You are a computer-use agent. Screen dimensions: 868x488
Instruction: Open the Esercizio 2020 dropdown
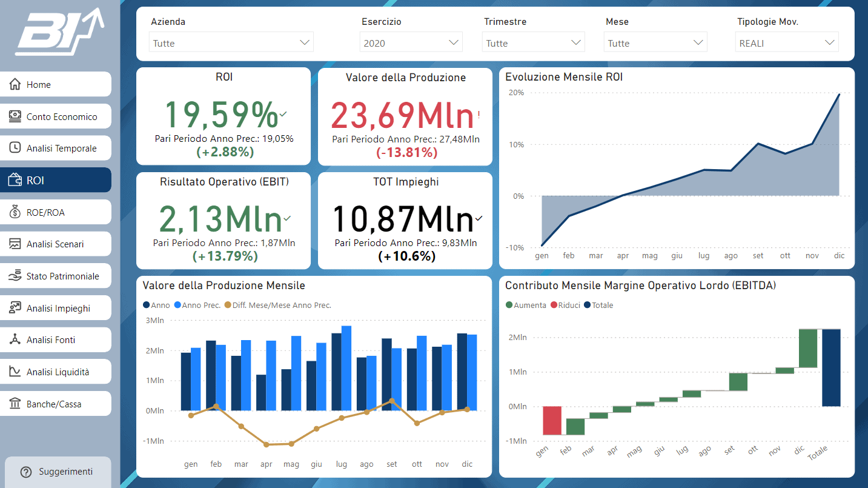[411, 42]
